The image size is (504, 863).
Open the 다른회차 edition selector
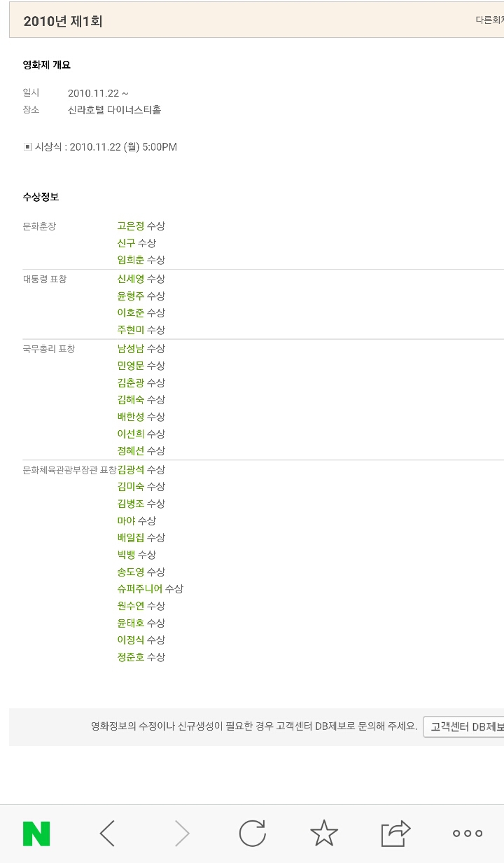pyautogui.click(x=490, y=20)
